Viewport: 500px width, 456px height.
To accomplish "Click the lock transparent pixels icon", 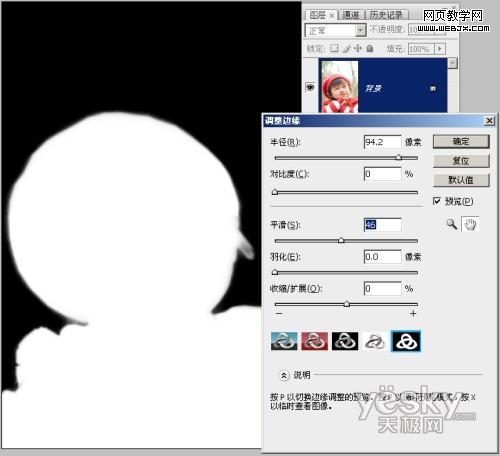I will pos(334,49).
